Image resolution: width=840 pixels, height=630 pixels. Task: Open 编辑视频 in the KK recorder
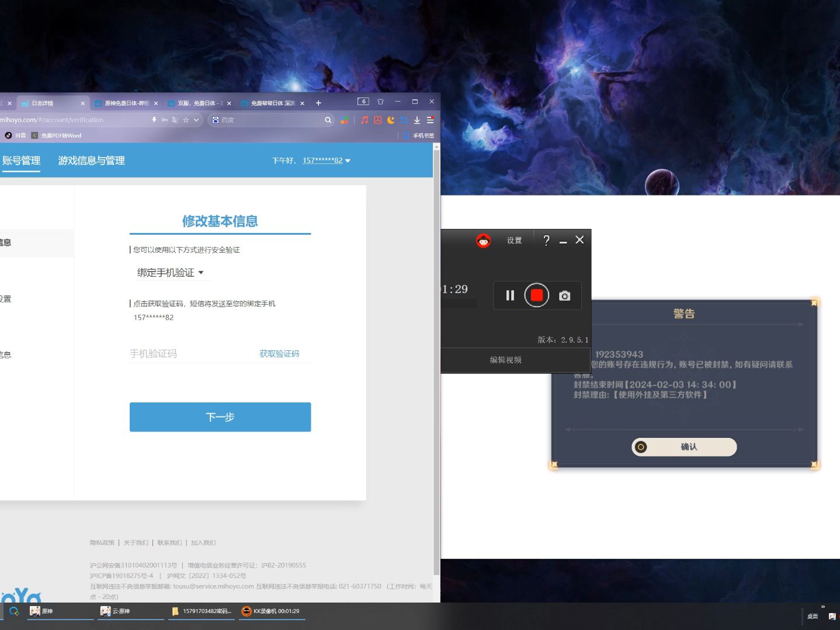(505, 360)
